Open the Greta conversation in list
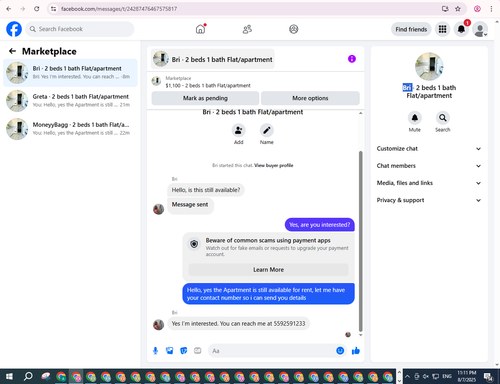500x384 pixels. pyautogui.click(x=70, y=101)
